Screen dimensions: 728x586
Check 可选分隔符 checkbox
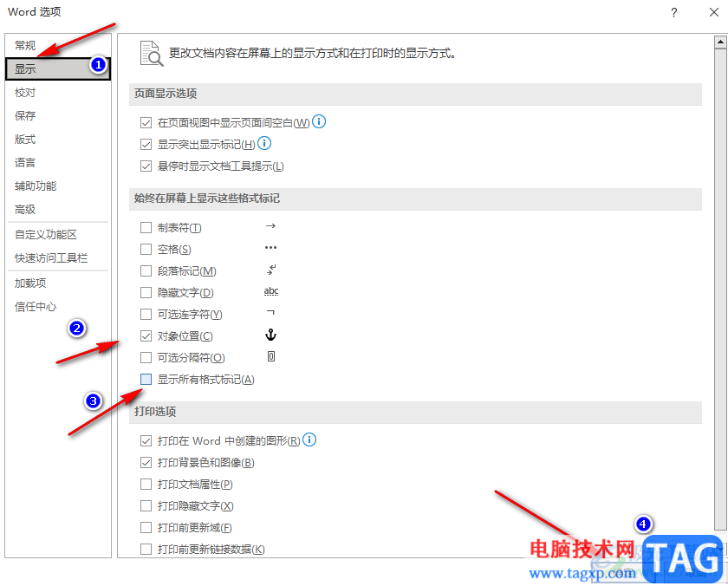pyautogui.click(x=146, y=357)
